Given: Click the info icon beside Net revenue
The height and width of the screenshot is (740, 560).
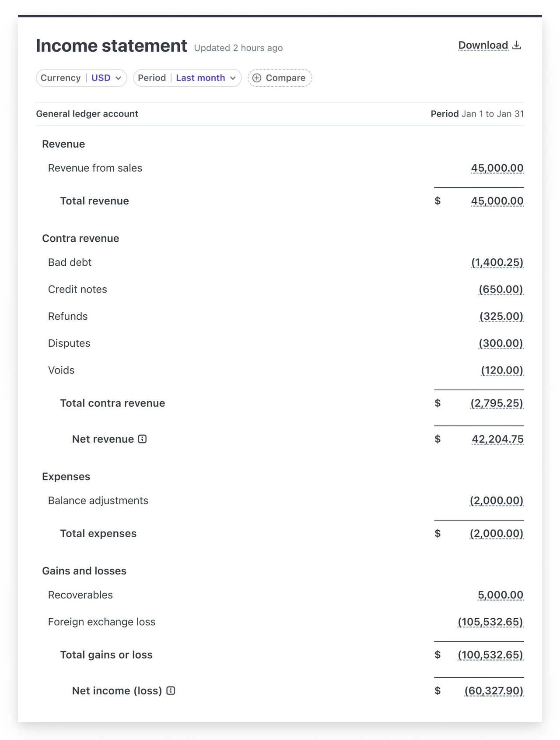Looking at the screenshot, I should [x=142, y=439].
